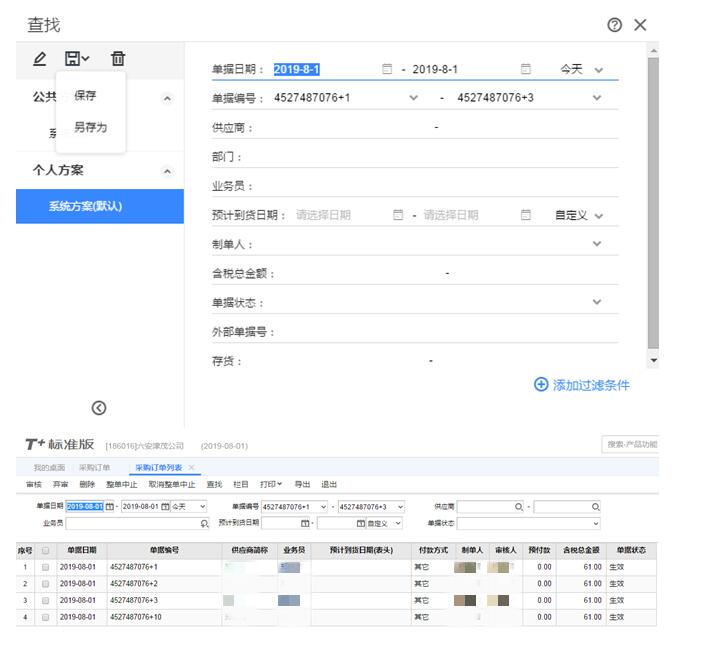Switch to 采购订单 tab
The width and height of the screenshot is (704, 651).
pyautogui.click(x=94, y=468)
